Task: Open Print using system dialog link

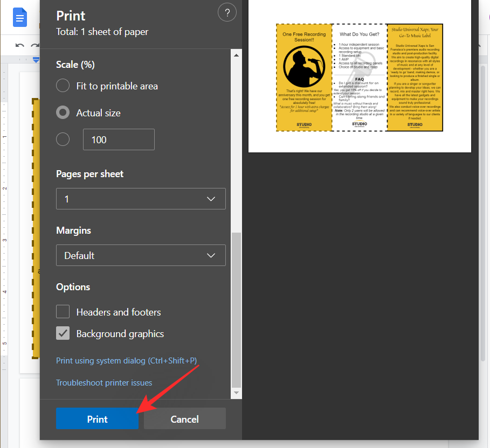Action: (x=130, y=360)
